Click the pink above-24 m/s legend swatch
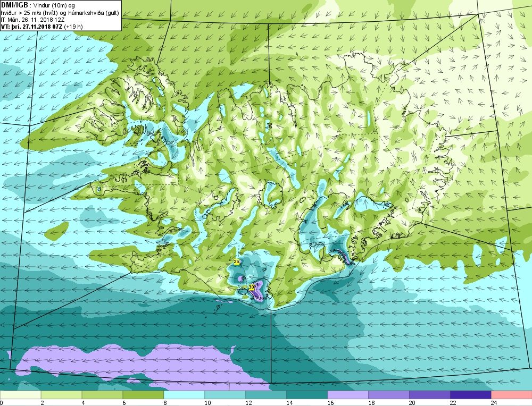The height and width of the screenshot is (406, 532). 512,395
